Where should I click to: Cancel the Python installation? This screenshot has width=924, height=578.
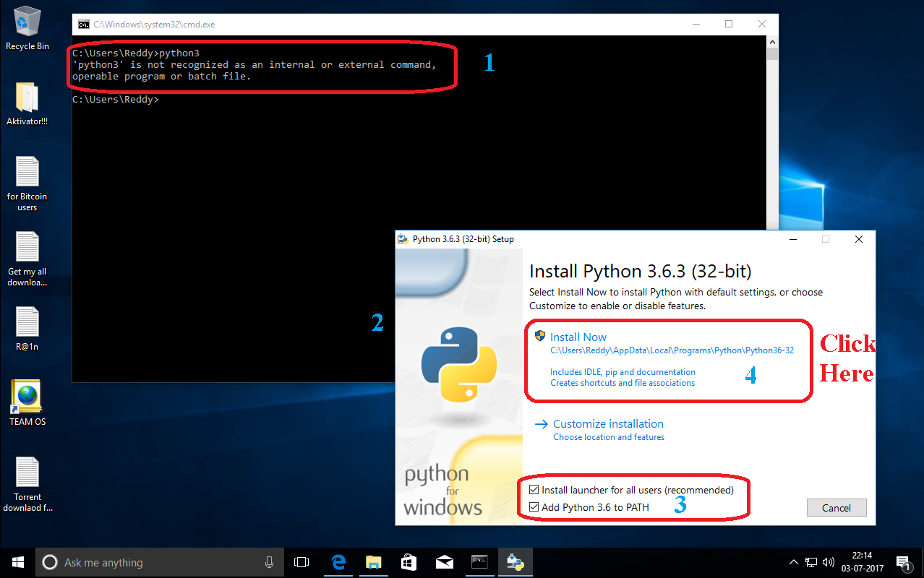tap(836, 507)
